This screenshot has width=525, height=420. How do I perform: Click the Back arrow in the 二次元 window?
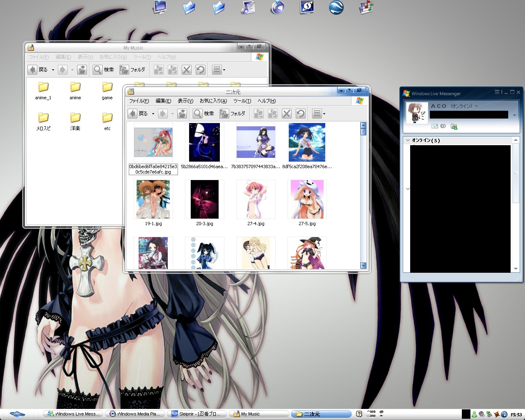coord(132,114)
